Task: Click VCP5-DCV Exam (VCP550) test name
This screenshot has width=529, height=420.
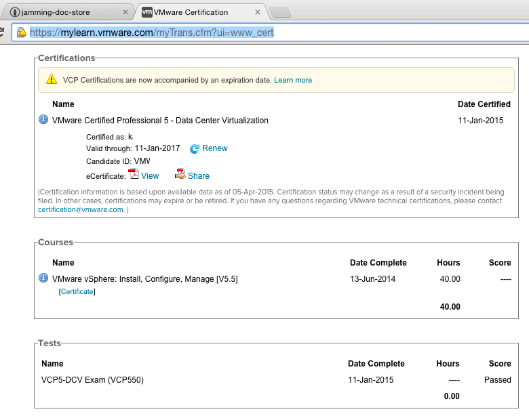Action: 92,380
